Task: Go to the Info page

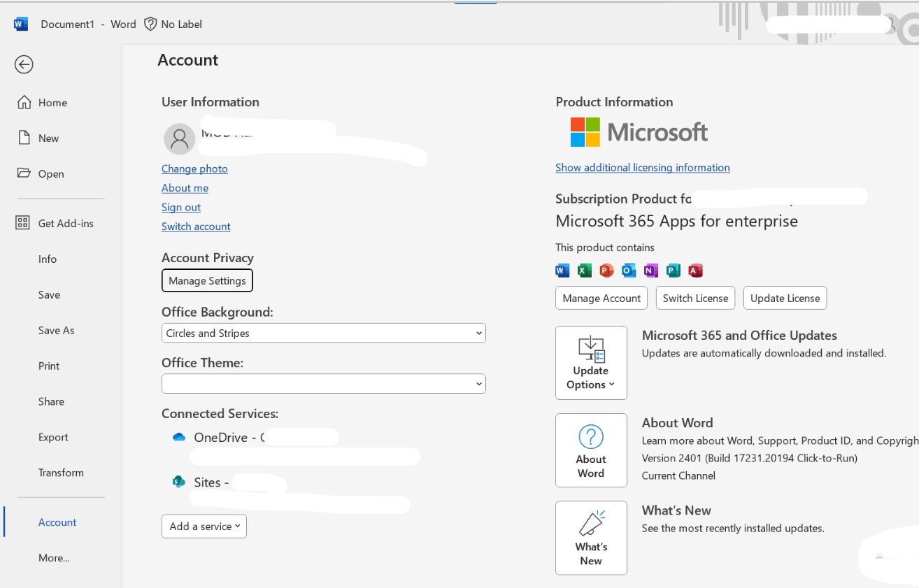Action: [48, 259]
